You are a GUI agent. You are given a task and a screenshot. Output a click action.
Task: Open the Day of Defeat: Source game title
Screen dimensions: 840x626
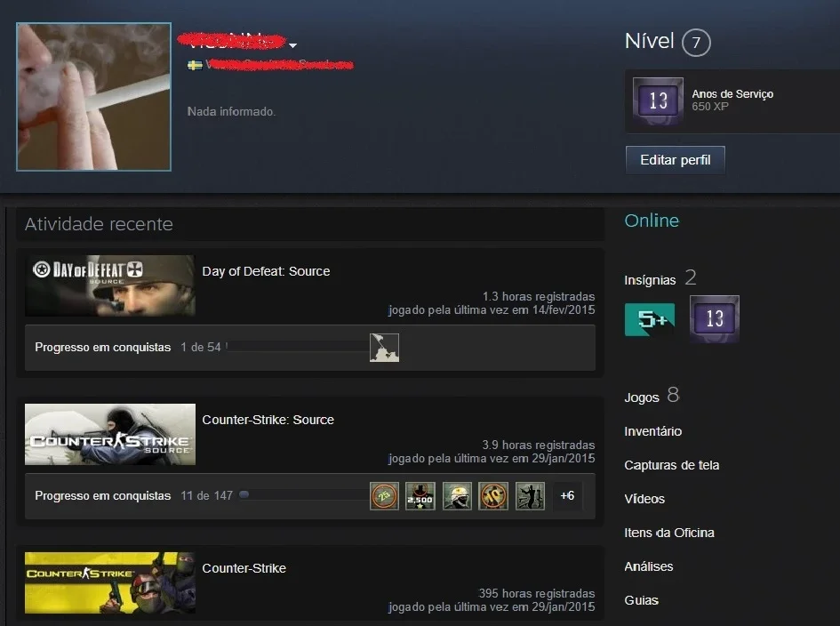click(x=266, y=271)
